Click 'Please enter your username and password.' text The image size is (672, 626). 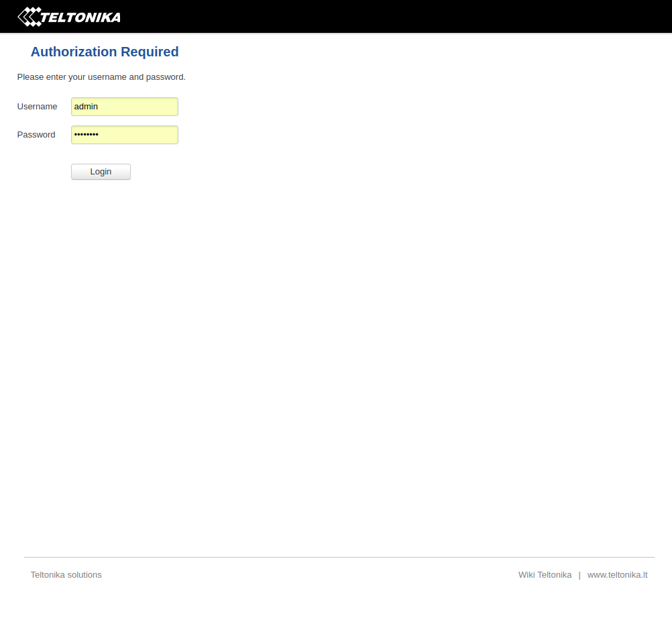tap(101, 77)
